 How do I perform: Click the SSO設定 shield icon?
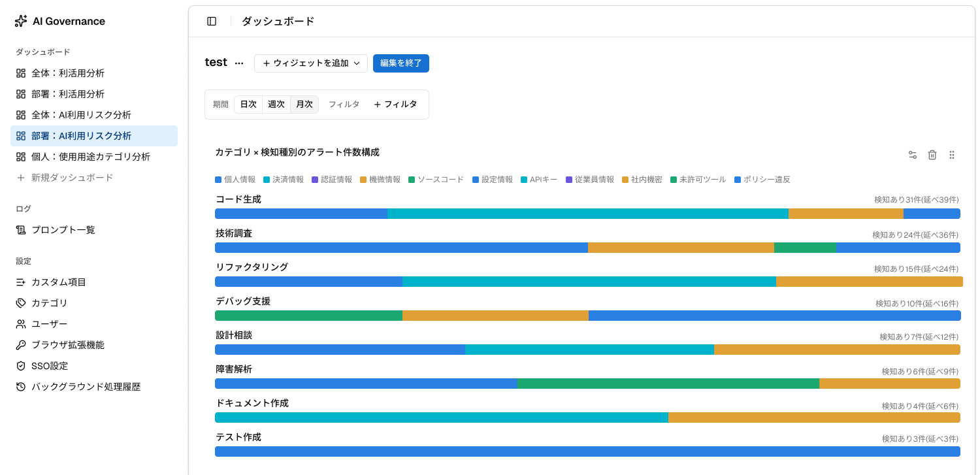[x=21, y=366]
